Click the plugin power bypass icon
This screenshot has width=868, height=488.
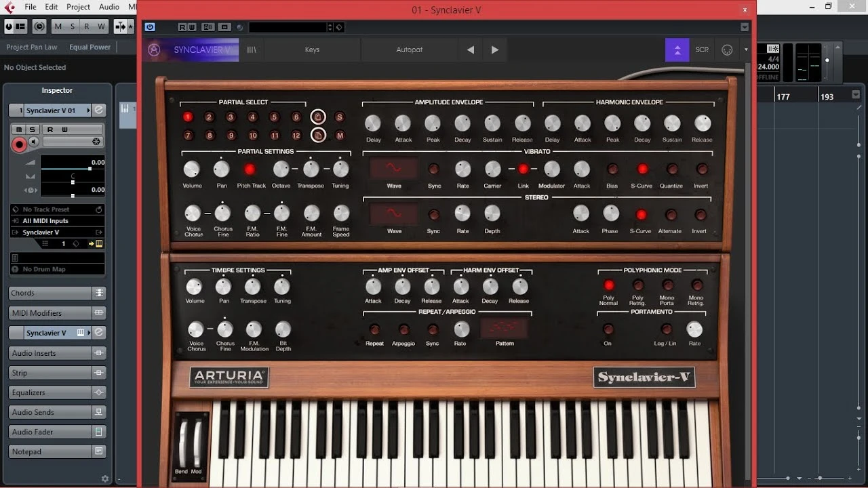(150, 27)
